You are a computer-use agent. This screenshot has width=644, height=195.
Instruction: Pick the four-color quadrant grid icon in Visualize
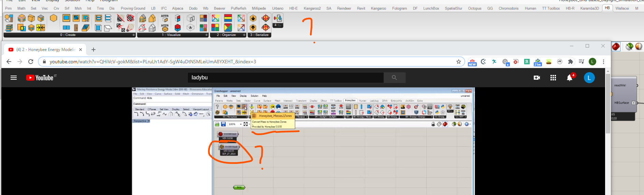(203, 18)
